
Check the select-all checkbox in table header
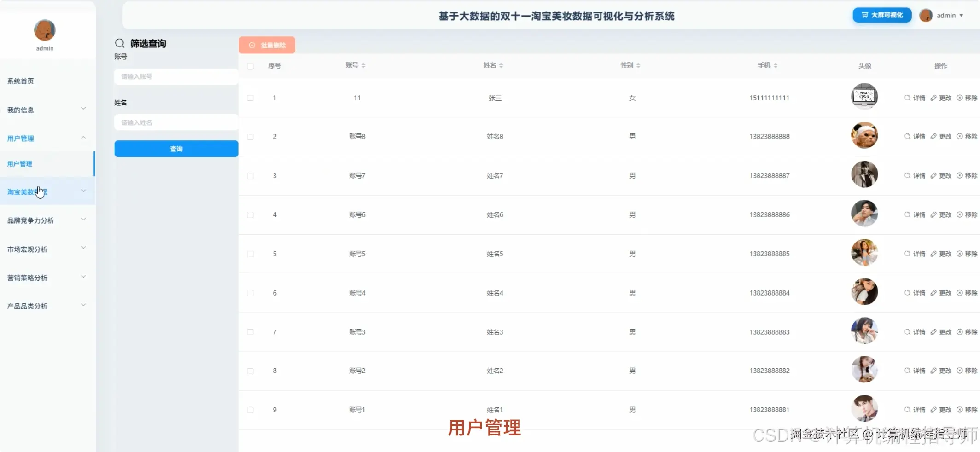(x=250, y=66)
